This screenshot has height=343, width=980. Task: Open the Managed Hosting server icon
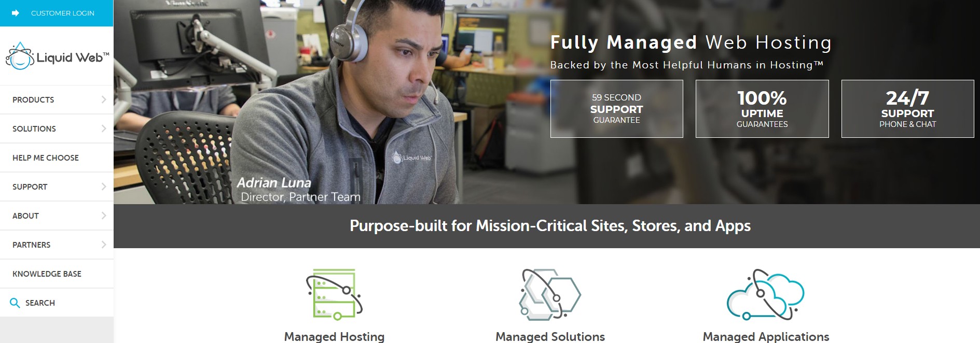(334, 294)
